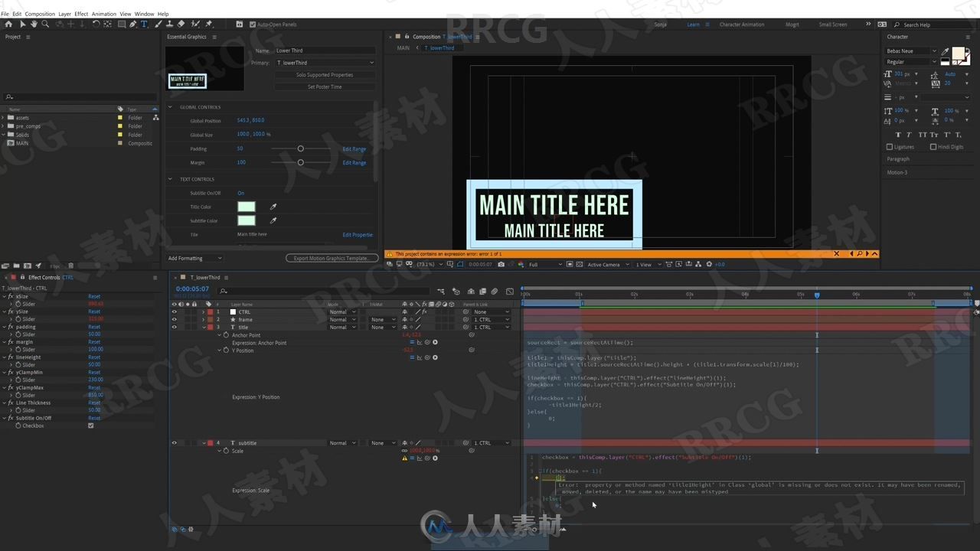This screenshot has width=980, height=551.
Task: Open the Graph Editor icon in timeline
Action: click(x=510, y=292)
